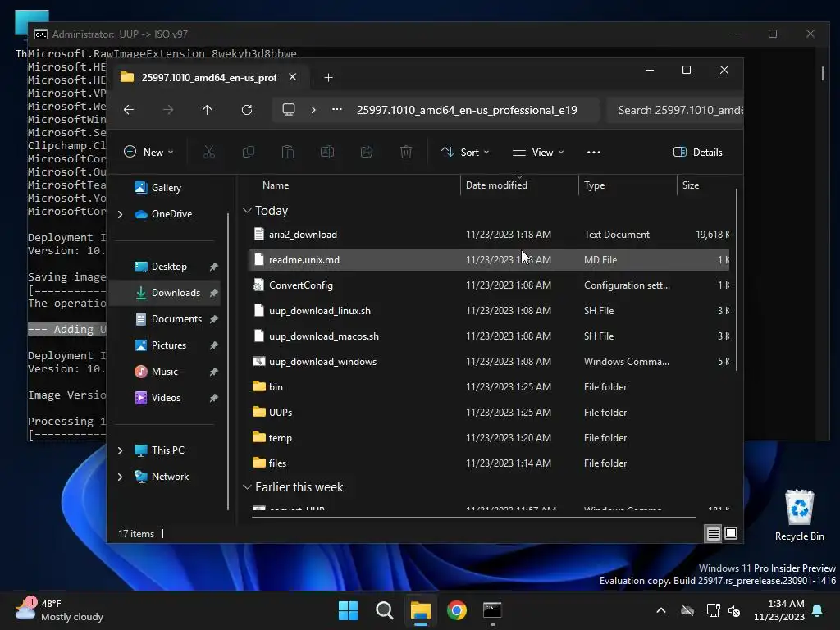Select the readme.unix.md file
840x630 pixels.
(x=490, y=260)
